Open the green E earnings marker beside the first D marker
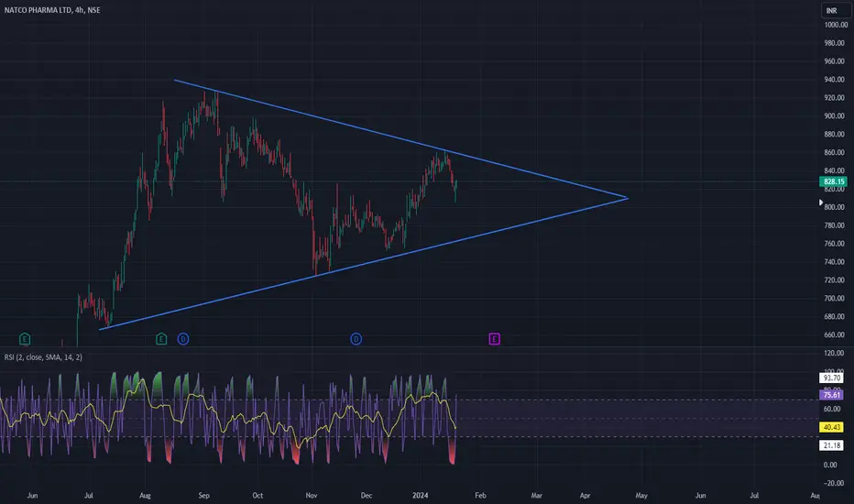 click(161, 339)
